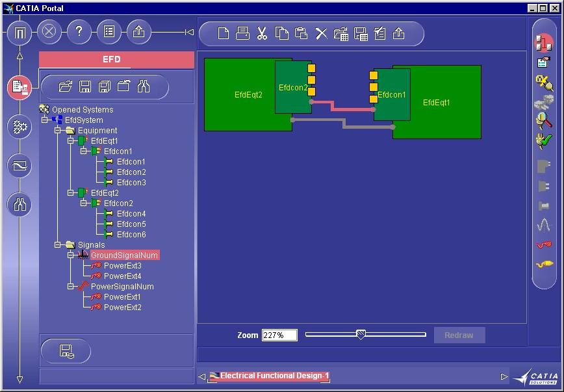Viewport: 564px width, 392px height.
Task: Click the magnifier over plug analysis icon
Action: pyautogui.click(x=545, y=121)
